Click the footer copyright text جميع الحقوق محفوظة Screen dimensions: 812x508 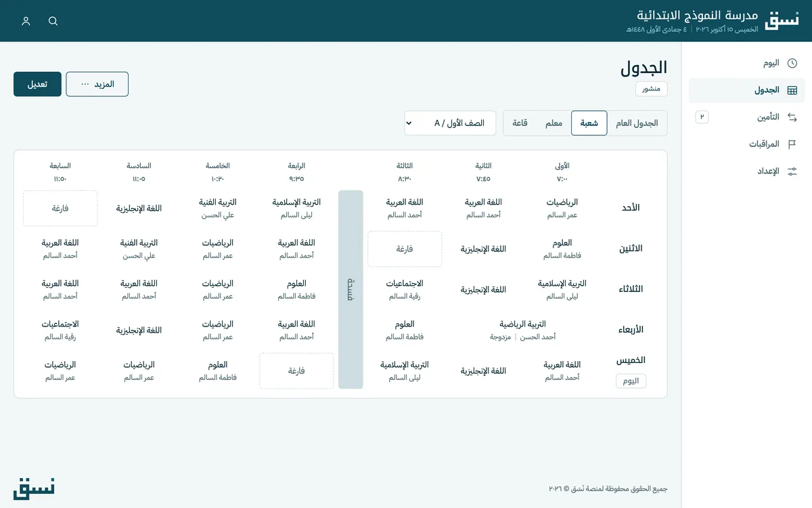(608, 488)
